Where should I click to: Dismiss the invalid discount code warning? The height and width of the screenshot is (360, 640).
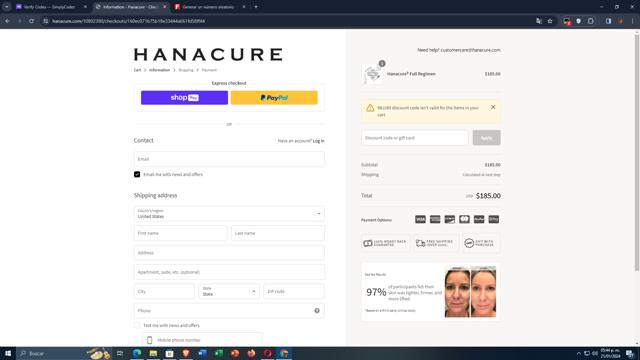[493, 107]
